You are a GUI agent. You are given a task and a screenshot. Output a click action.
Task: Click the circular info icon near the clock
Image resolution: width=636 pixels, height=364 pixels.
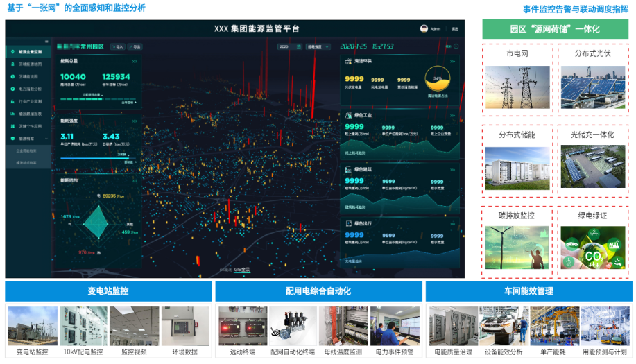click(x=456, y=46)
